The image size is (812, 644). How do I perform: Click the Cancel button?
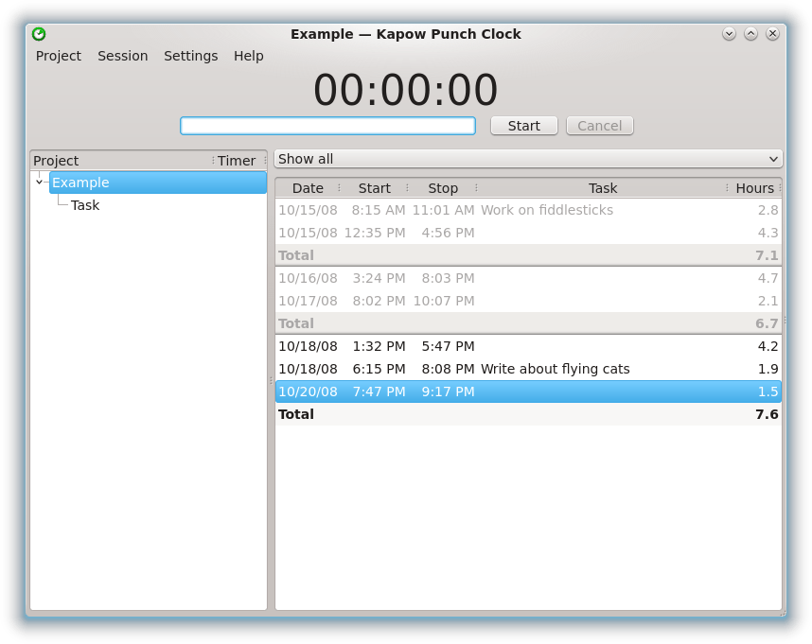[x=600, y=126]
